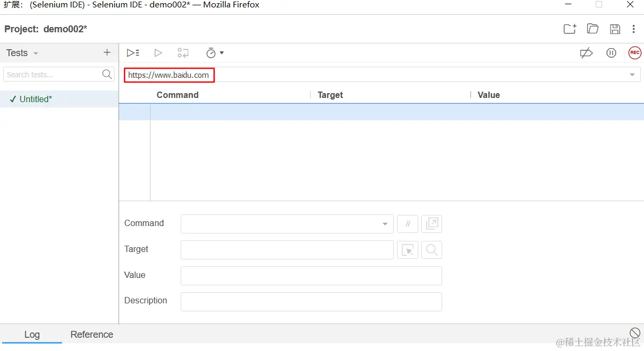
Task: Switch to the Log tab
Action: click(x=32, y=335)
